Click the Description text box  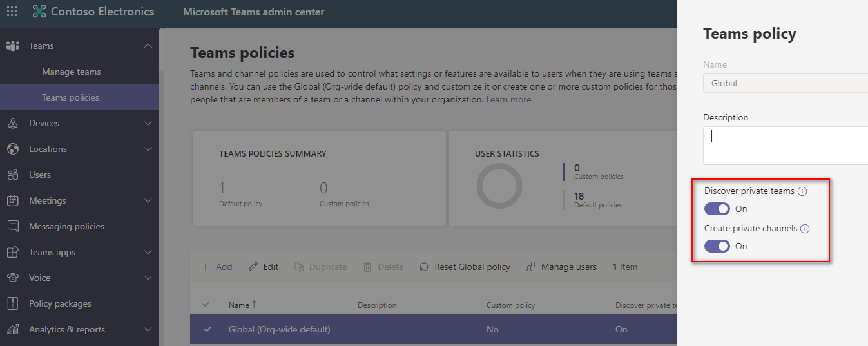coord(786,146)
